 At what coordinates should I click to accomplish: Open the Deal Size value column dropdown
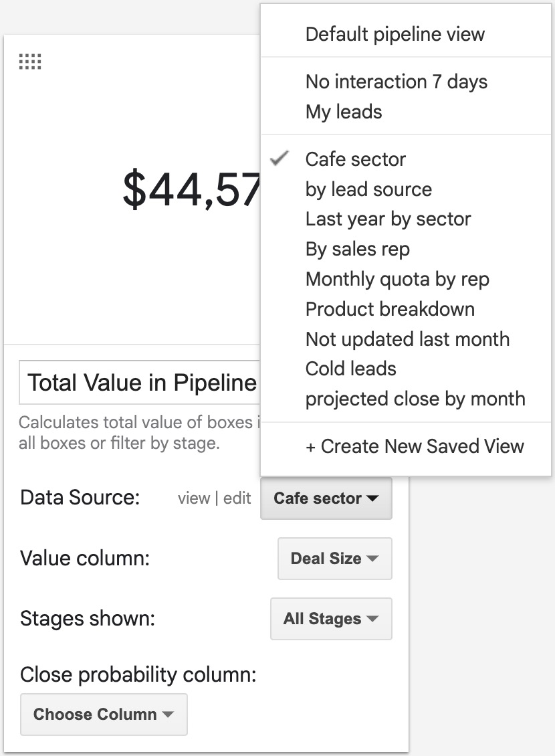(334, 559)
